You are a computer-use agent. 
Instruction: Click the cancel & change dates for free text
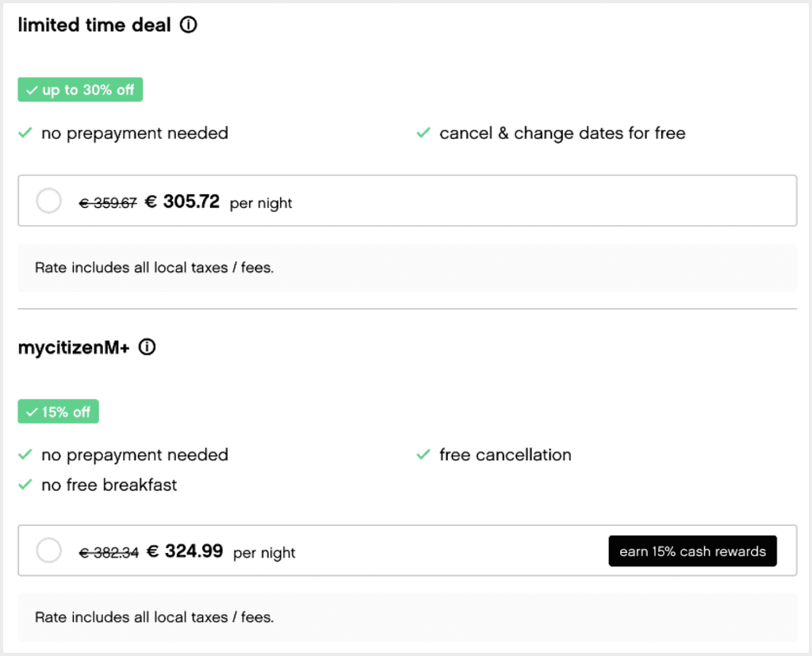click(562, 133)
